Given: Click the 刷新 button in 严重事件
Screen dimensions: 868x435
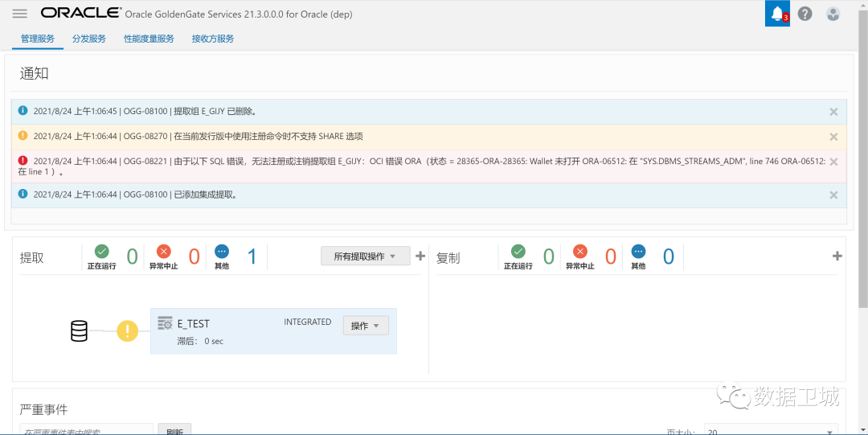Looking at the screenshot, I should coord(174,430).
